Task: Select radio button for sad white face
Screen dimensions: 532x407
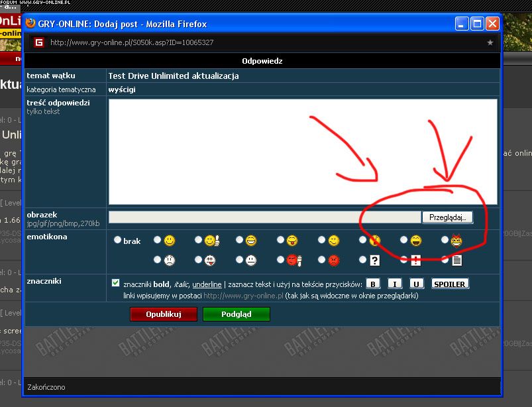Action: pos(158,261)
